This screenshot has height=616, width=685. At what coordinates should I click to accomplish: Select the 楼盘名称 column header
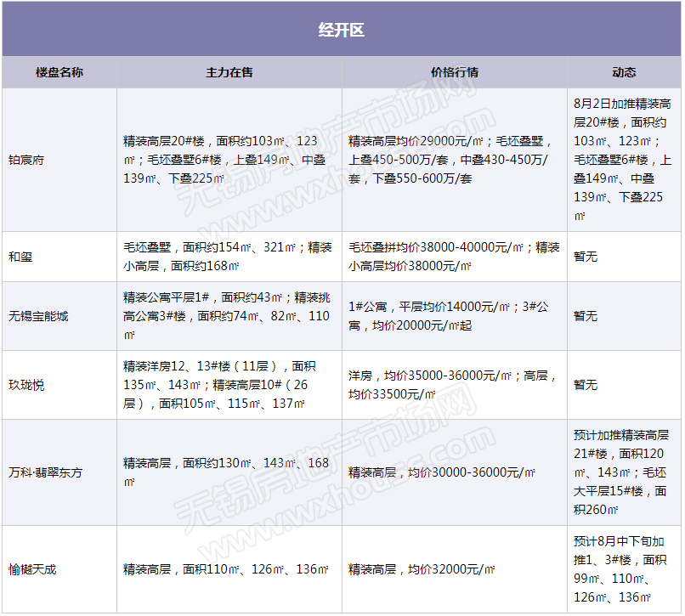(x=59, y=72)
